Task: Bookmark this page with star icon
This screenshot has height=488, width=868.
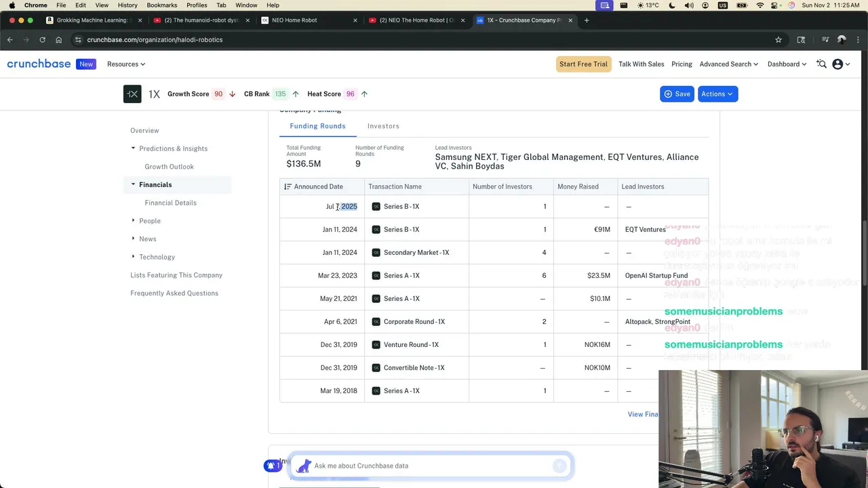Action: (778, 40)
